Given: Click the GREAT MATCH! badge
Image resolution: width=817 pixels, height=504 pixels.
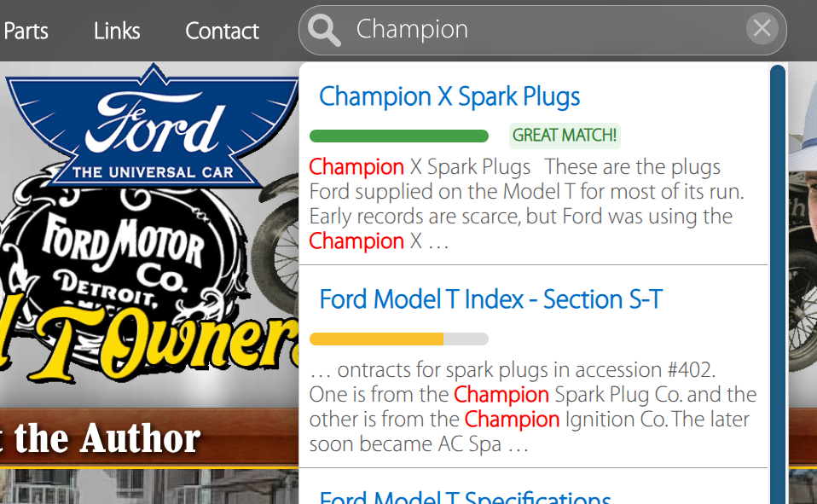Looking at the screenshot, I should pos(564,135).
